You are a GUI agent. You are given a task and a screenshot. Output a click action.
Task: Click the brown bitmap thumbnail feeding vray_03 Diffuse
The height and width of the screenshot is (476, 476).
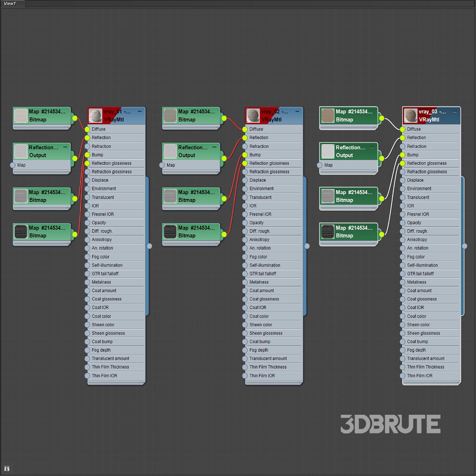coord(328,116)
